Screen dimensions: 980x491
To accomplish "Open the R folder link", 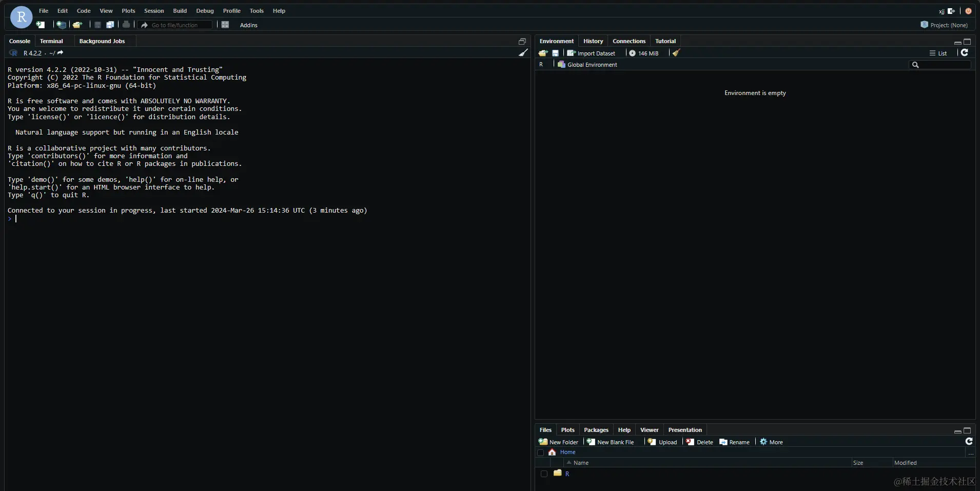I will click(567, 474).
